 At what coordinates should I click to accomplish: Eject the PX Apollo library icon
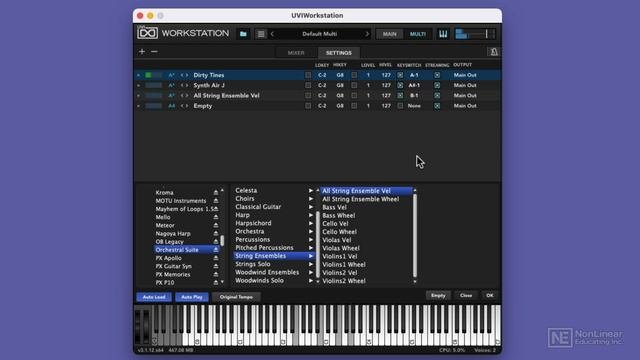[x=216, y=258]
